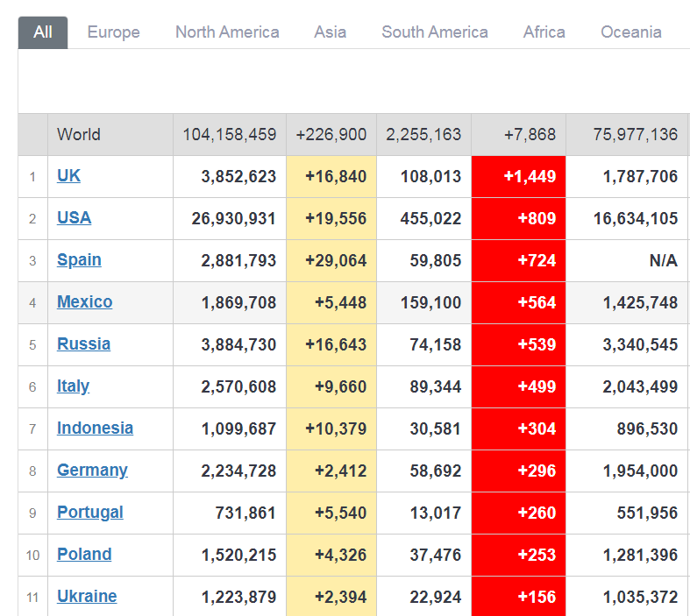Image resolution: width=690 pixels, height=616 pixels.
Task: Follow the Germany link
Action: point(92,471)
